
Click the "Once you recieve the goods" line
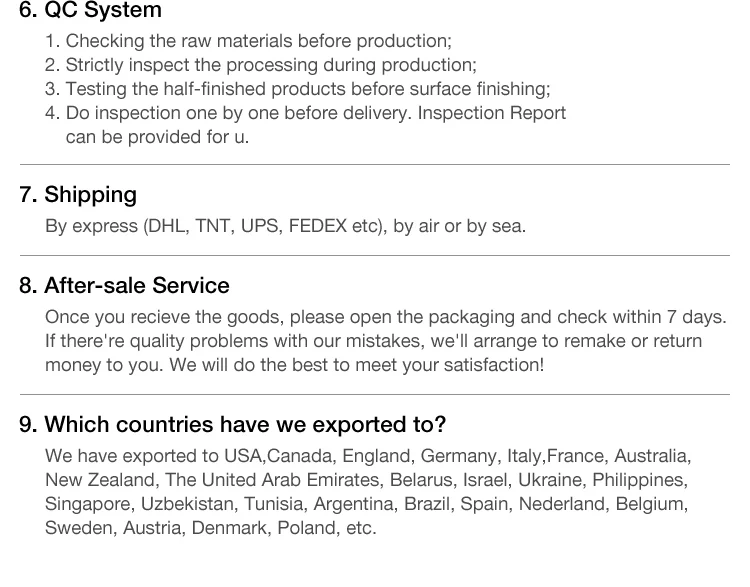click(385, 317)
